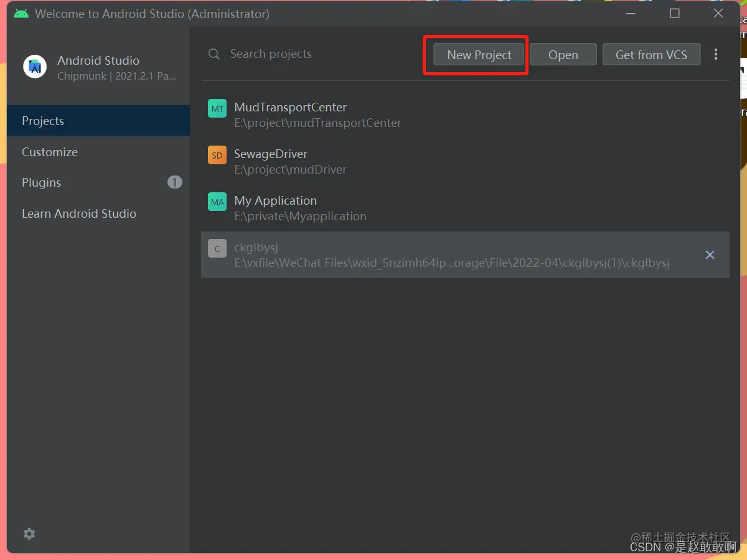Click the Android Studio logo icon
This screenshot has height=560, width=747.
point(35,67)
